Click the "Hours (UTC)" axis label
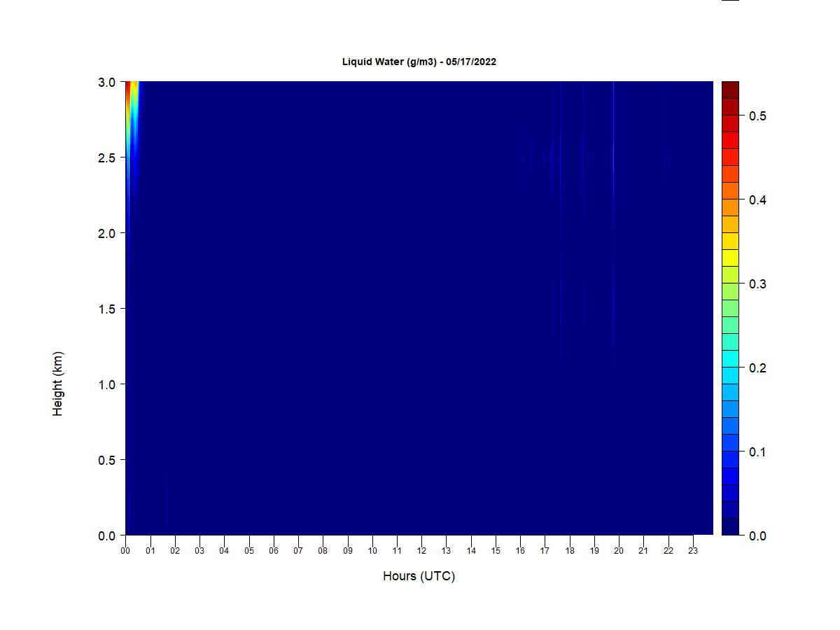Viewport: 840px width, 630px height. 419,576
